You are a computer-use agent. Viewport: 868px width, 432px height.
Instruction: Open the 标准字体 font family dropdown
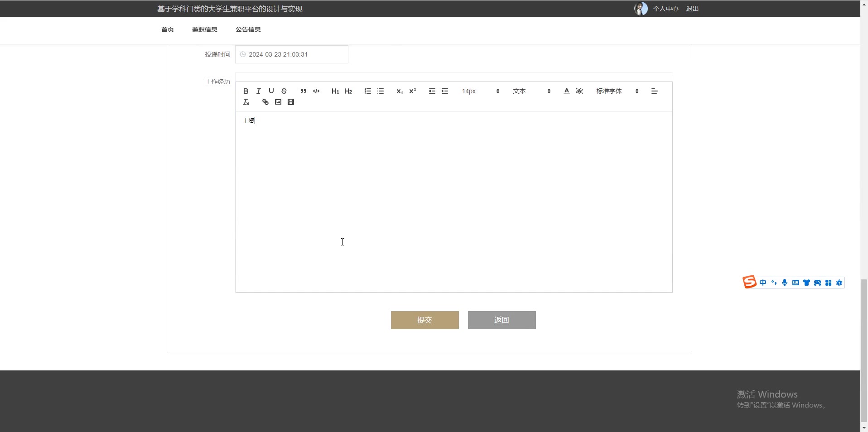617,91
